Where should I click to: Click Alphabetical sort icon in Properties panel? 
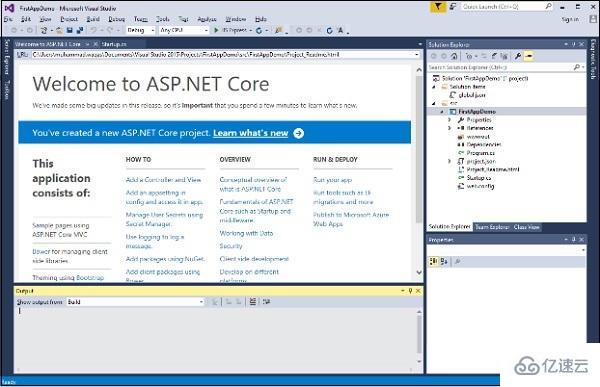pyautogui.click(x=444, y=261)
